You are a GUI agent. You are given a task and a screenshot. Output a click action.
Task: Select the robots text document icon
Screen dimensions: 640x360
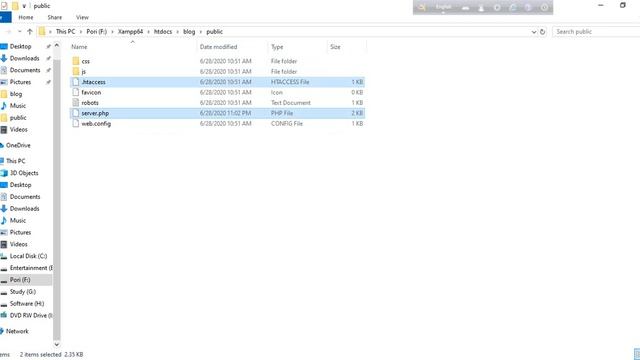pos(76,102)
